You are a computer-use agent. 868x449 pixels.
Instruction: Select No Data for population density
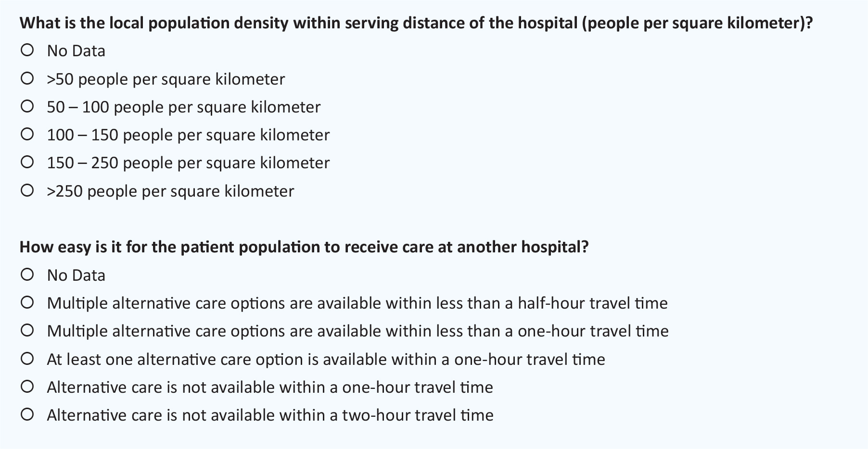click(x=27, y=50)
